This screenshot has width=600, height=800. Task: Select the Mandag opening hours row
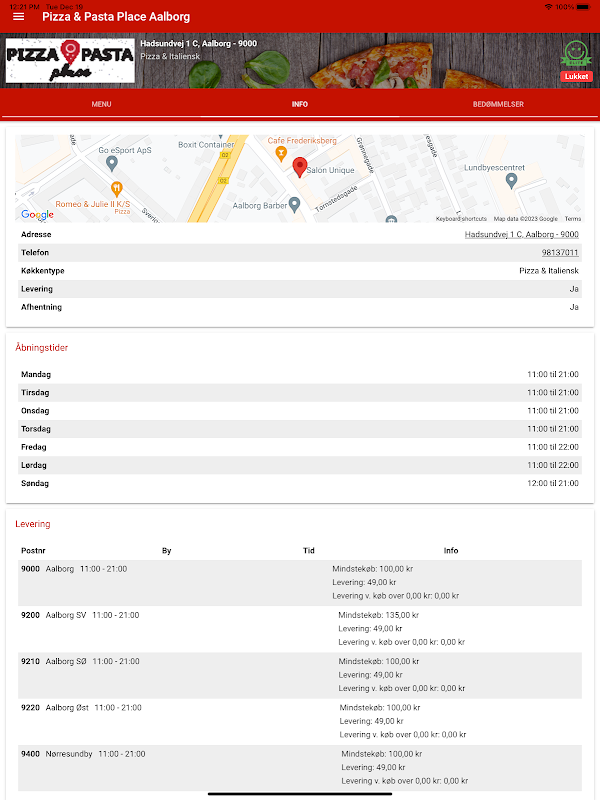tap(300, 374)
